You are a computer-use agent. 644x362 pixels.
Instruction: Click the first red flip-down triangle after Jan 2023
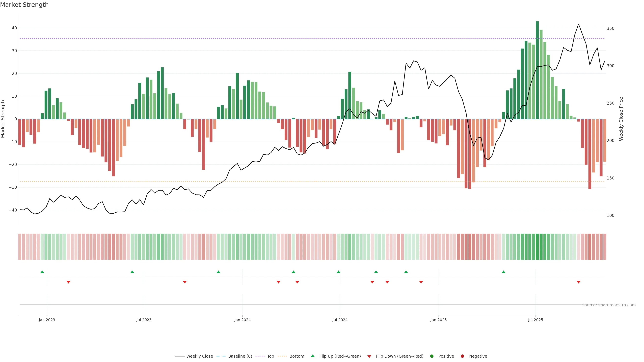click(68, 282)
